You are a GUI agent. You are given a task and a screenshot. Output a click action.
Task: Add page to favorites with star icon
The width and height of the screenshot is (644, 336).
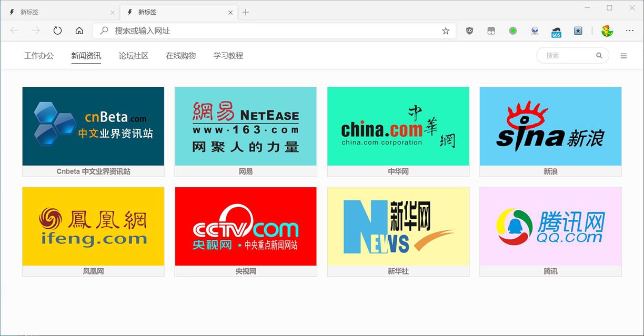click(x=446, y=31)
